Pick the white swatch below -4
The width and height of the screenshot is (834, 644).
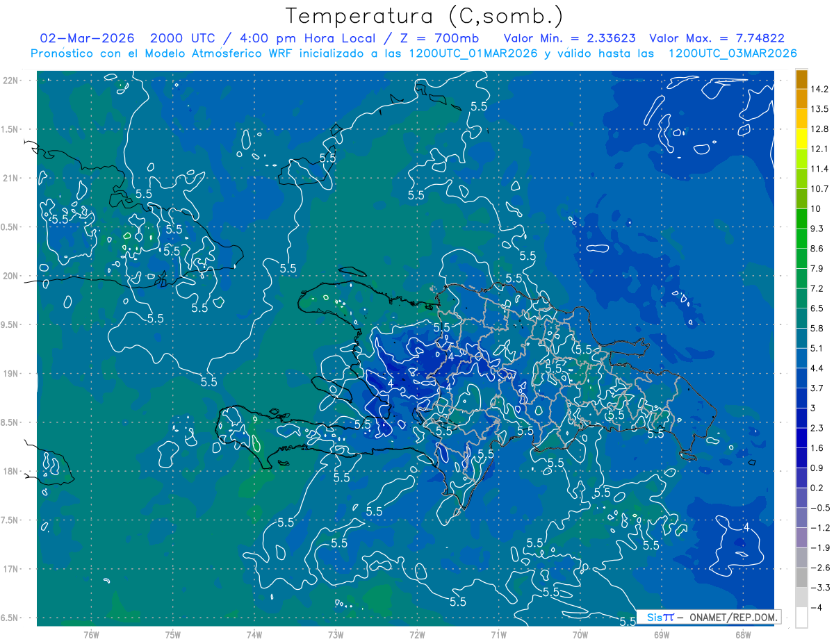(x=801, y=617)
